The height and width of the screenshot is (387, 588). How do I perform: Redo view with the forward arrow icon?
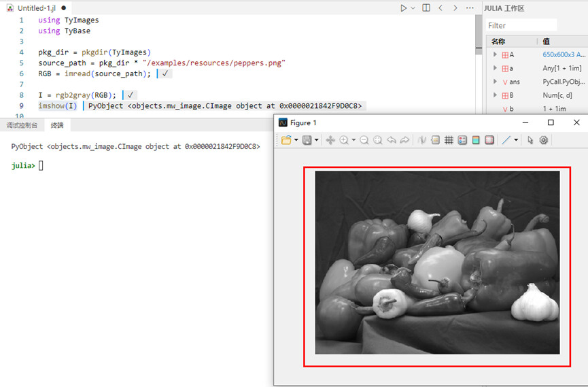(x=404, y=140)
